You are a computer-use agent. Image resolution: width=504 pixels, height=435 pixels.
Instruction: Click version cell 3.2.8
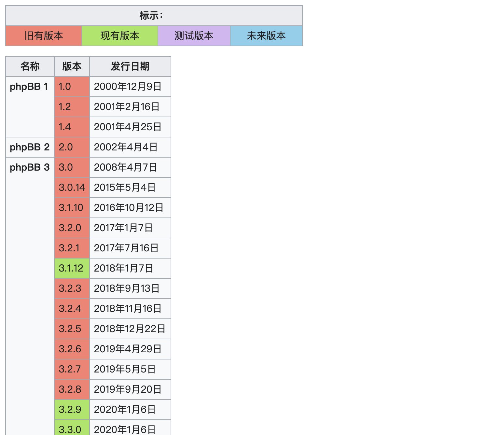tap(72, 389)
